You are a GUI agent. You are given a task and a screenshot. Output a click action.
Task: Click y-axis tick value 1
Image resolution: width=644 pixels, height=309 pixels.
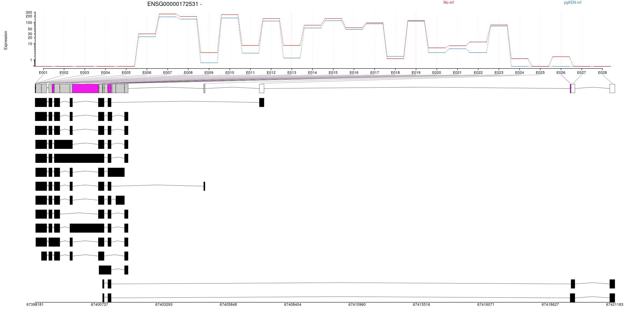point(31,60)
